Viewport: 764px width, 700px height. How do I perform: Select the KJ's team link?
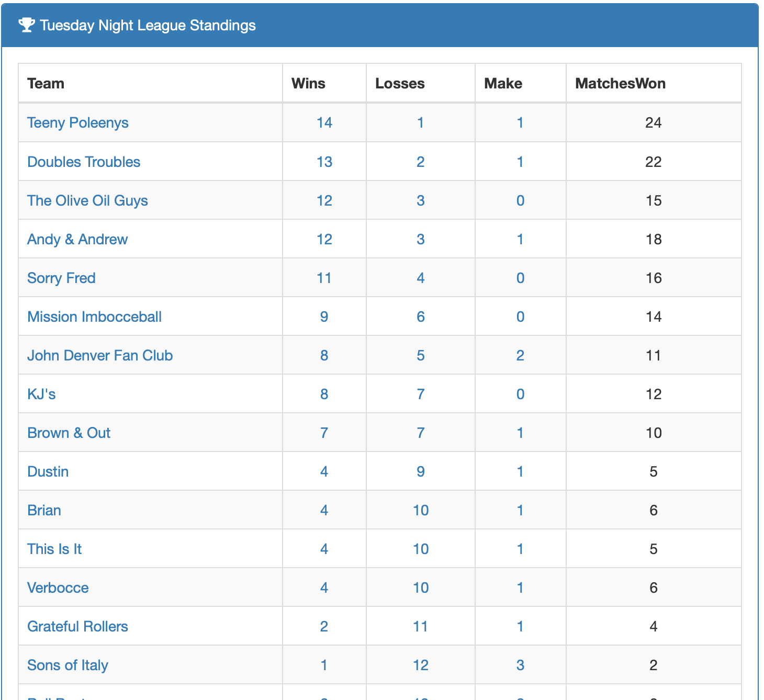[x=41, y=394]
